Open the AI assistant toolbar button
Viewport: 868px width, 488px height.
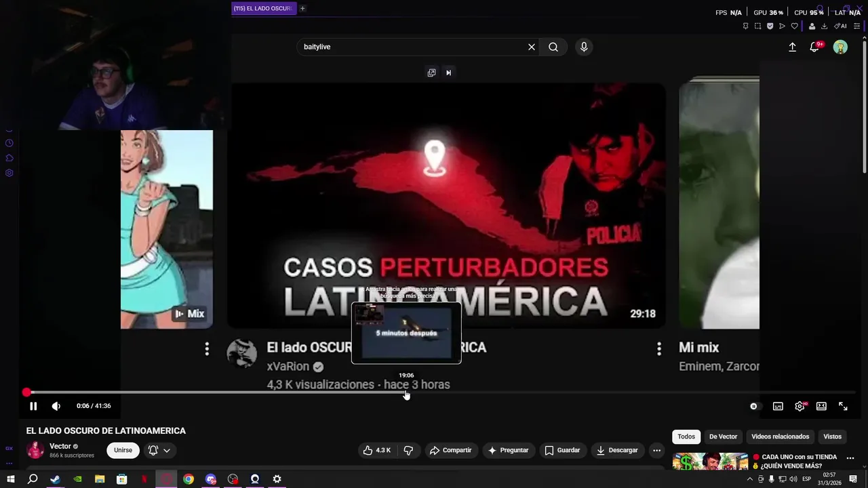[840, 26]
